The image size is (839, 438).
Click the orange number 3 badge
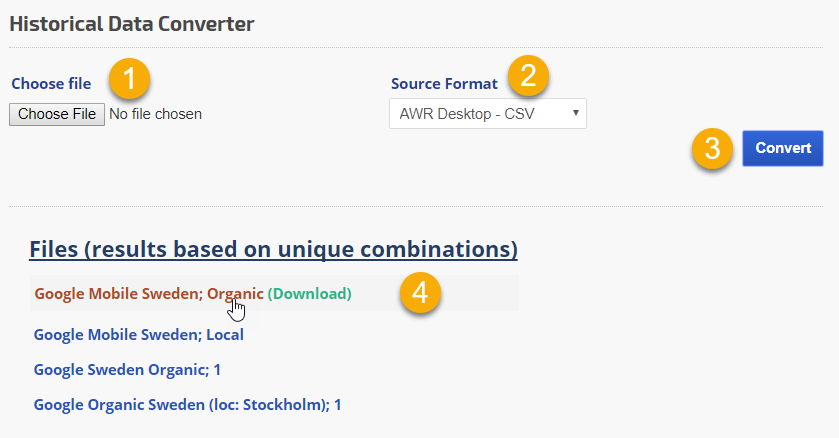coord(711,149)
